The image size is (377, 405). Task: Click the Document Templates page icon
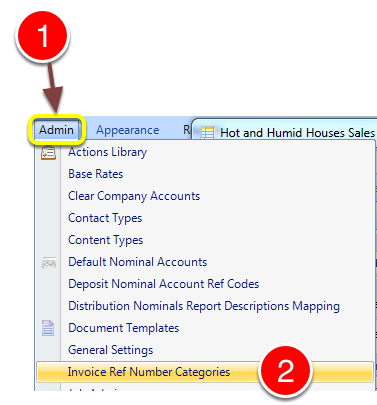point(48,328)
